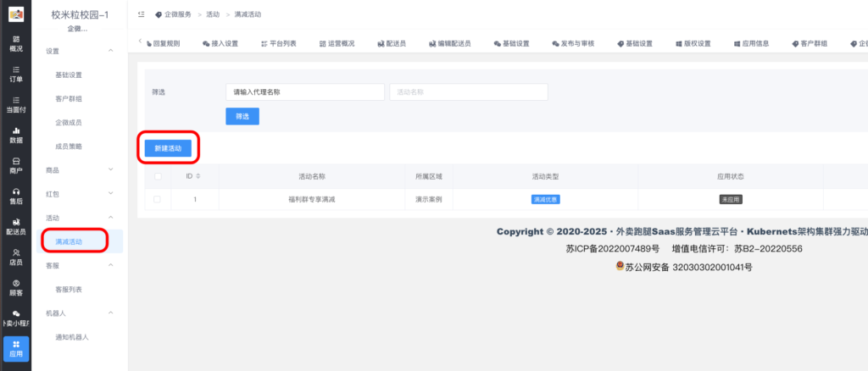The height and width of the screenshot is (371, 868).
Task: Collapse the 设置 section in the menu
Action: coord(111,52)
